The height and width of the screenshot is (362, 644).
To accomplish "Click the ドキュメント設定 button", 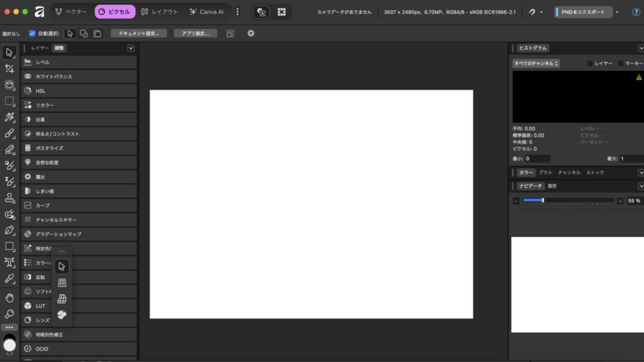I will coord(138,33).
